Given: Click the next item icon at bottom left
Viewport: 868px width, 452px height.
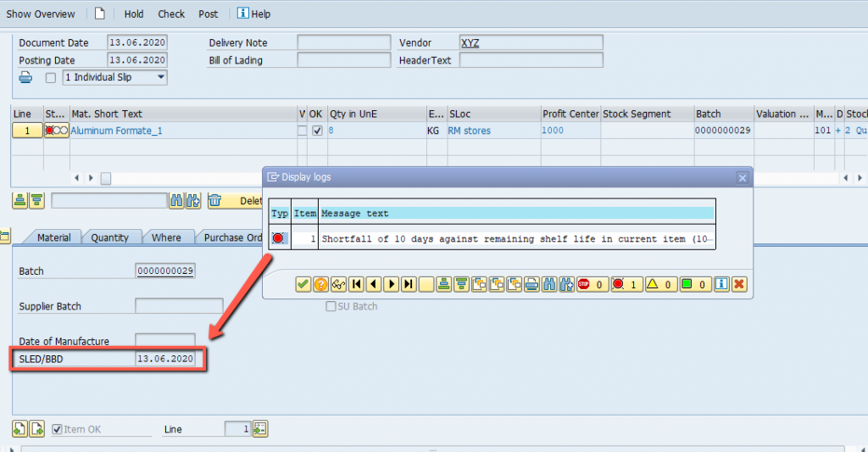Looking at the screenshot, I should pyautogui.click(x=37, y=429).
